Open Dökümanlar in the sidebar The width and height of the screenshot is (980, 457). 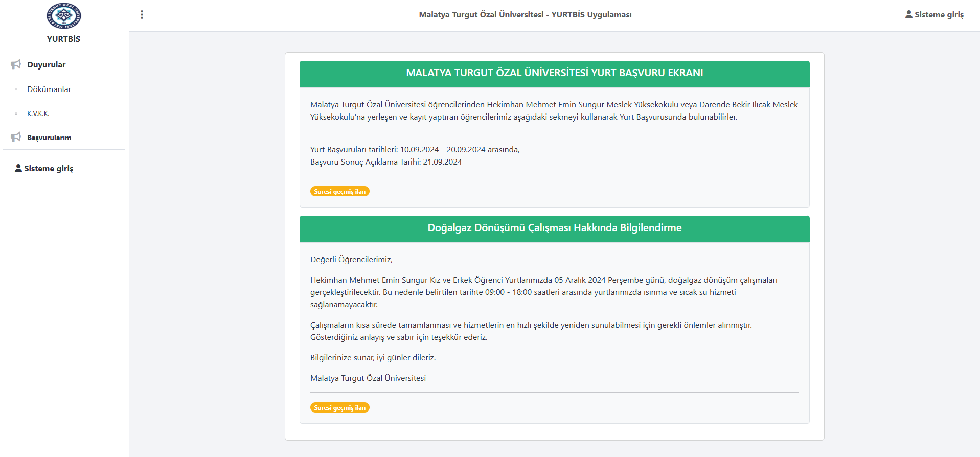(x=49, y=89)
